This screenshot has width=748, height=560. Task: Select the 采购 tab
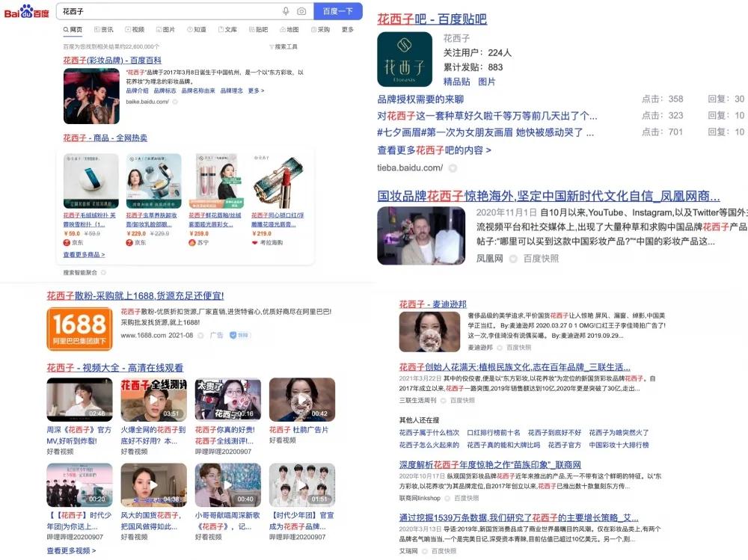(x=321, y=30)
